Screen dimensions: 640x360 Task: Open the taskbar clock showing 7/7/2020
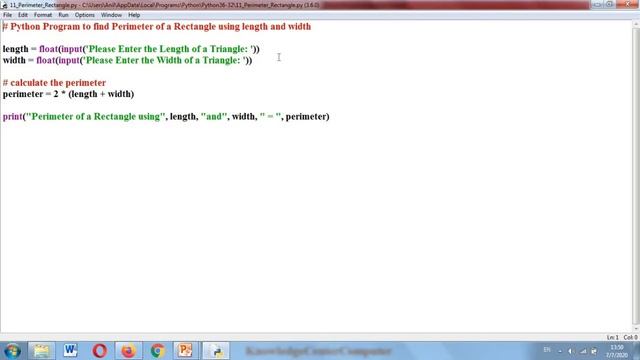(x=616, y=351)
